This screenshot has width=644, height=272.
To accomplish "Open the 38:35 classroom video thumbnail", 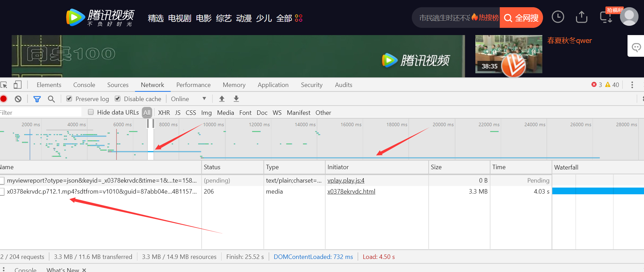I will 509,54.
